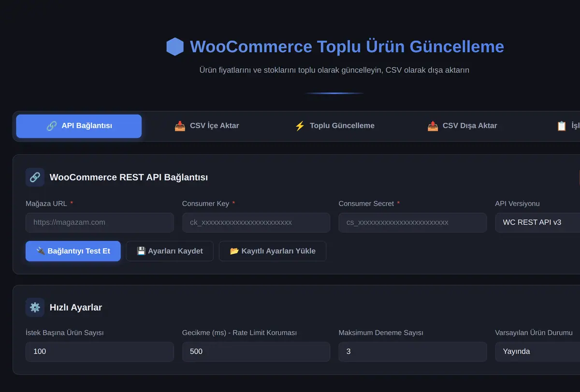Test the connection with Bağlantıyı Test Et

[x=73, y=251]
